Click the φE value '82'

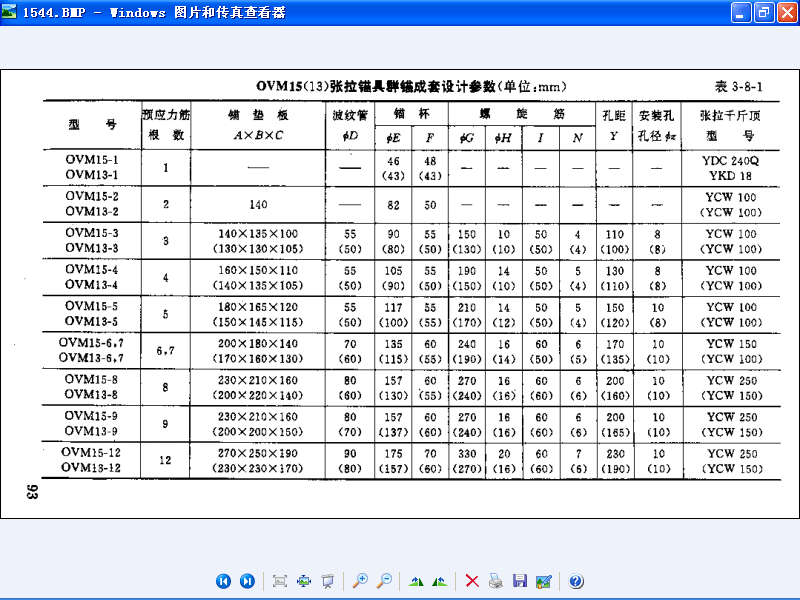coord(393,205)
